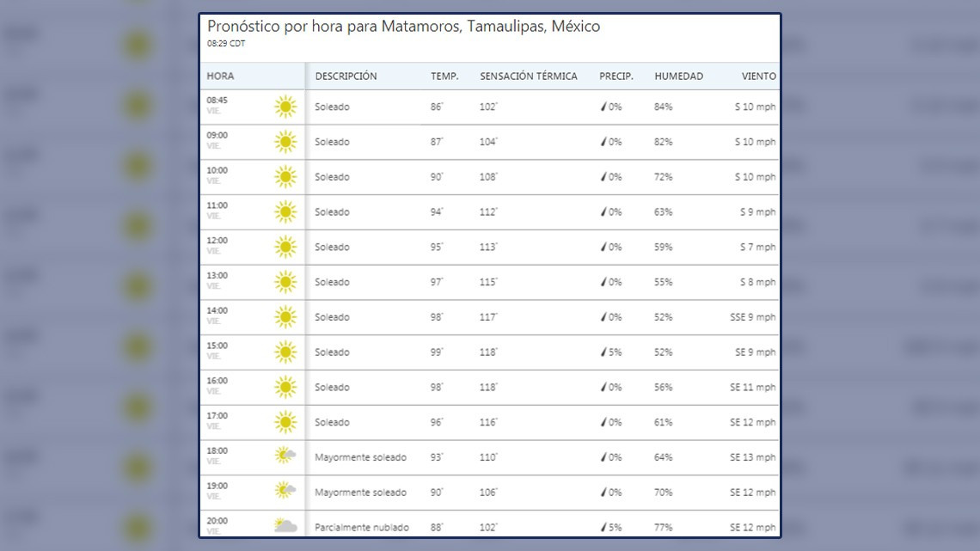Click the HUMEDAD column header
This screenshot has width=980, height=551.
click(678, 76)
